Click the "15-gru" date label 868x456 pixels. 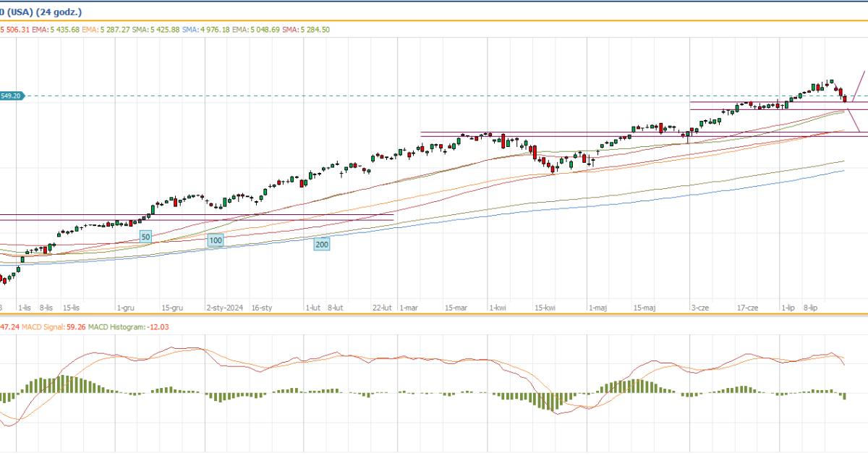coord(172,308)
